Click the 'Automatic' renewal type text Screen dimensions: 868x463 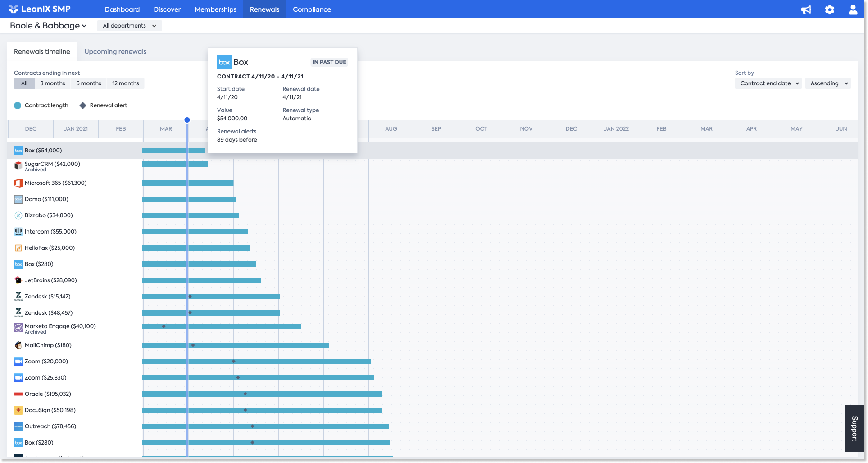297,119
